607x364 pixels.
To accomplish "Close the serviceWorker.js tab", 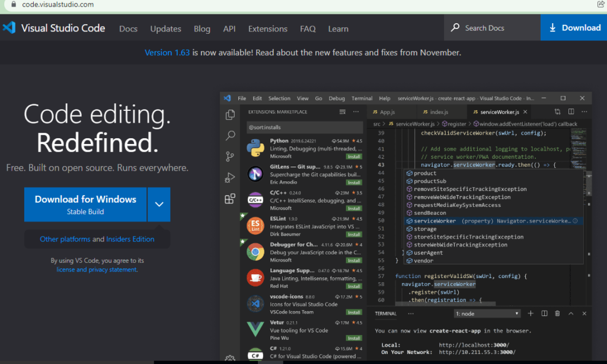I will (525, 112).
